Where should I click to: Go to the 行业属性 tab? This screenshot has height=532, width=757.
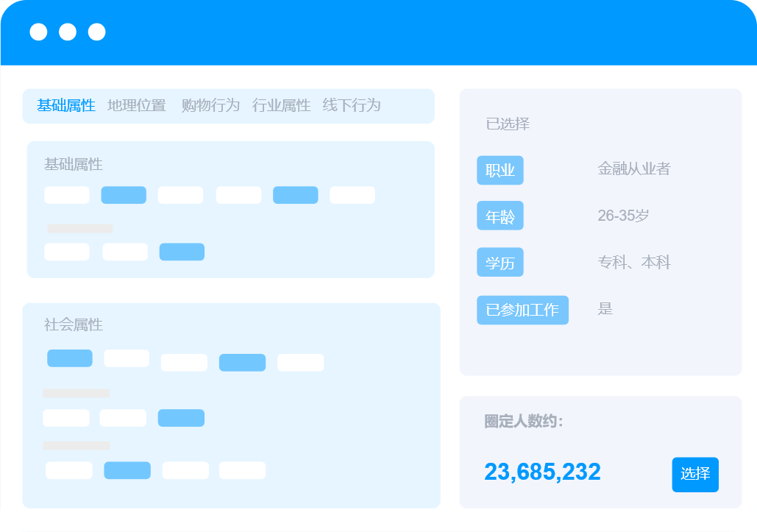click(281, 105)
